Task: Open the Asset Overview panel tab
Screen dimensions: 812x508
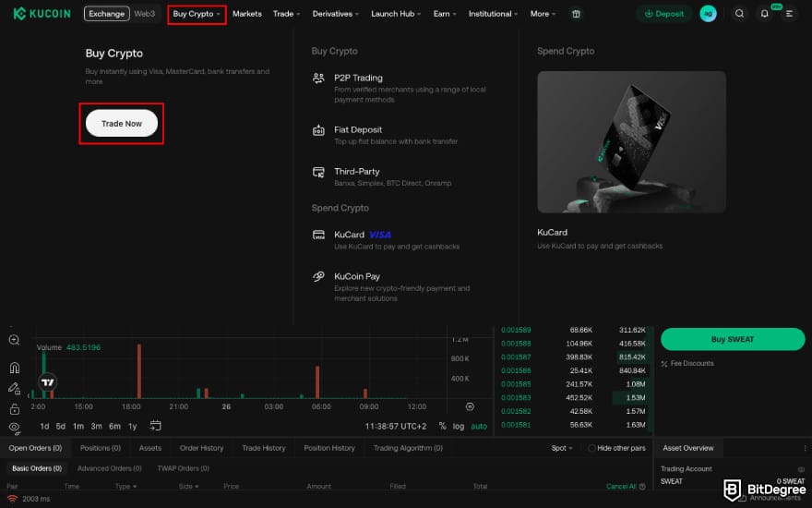Action: (x=688, y=448)
